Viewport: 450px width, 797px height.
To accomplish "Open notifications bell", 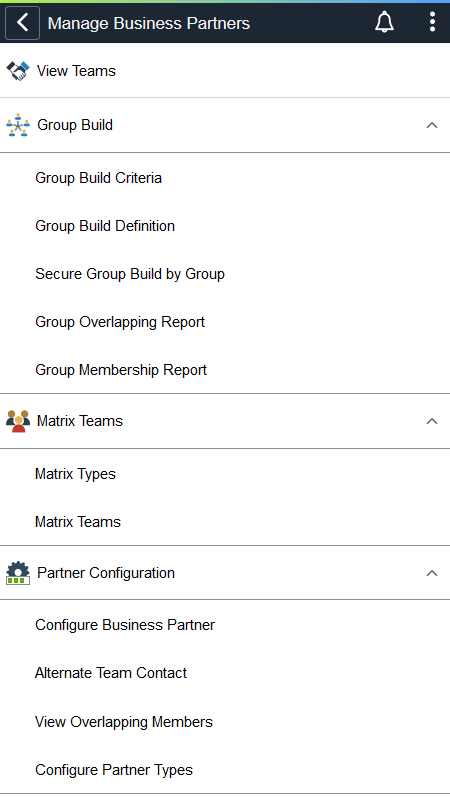I will coord(384,23).
